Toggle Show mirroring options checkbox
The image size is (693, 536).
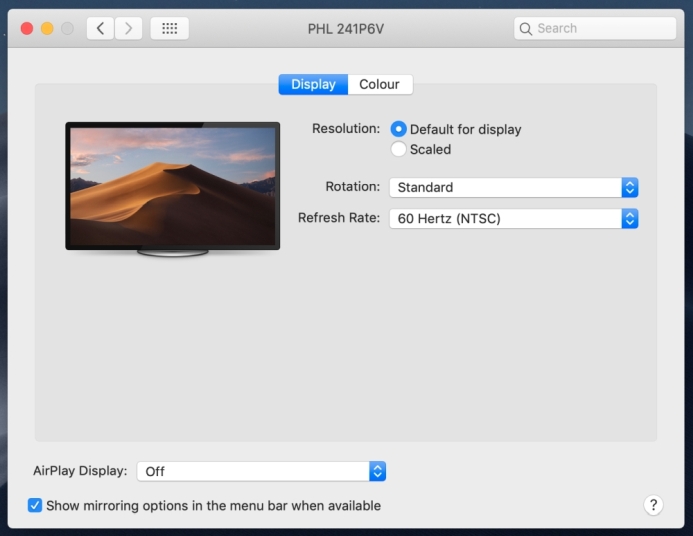pos(35,505)
